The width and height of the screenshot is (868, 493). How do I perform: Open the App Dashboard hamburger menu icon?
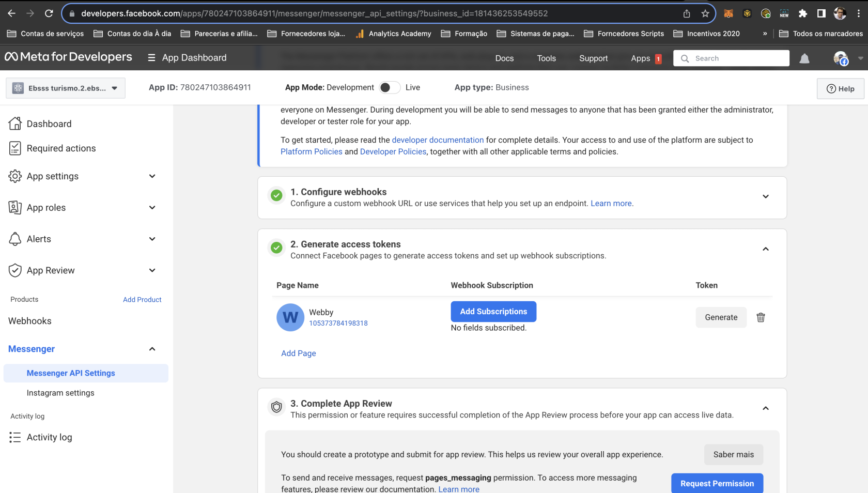click(151, 58)
